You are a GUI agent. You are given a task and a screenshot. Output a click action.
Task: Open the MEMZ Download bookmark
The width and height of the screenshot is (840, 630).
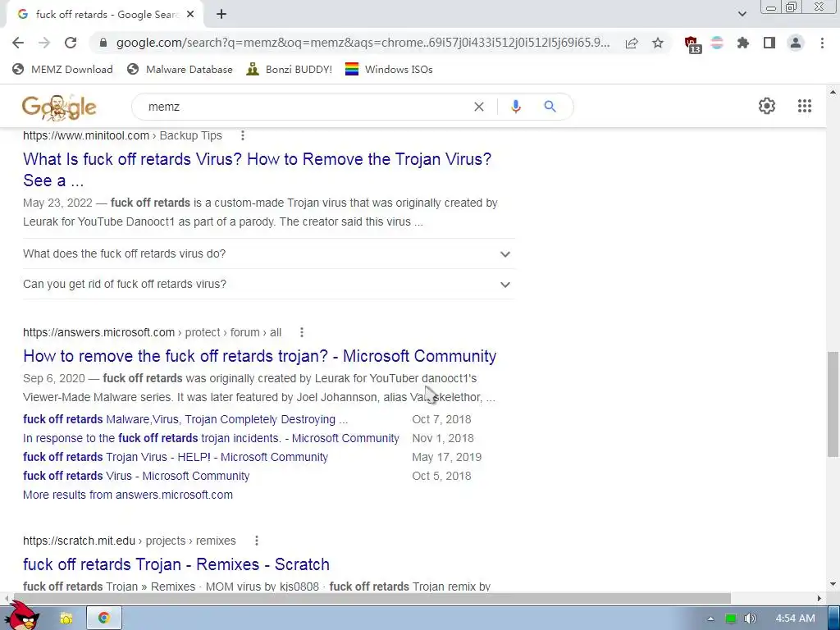(62, 69)
